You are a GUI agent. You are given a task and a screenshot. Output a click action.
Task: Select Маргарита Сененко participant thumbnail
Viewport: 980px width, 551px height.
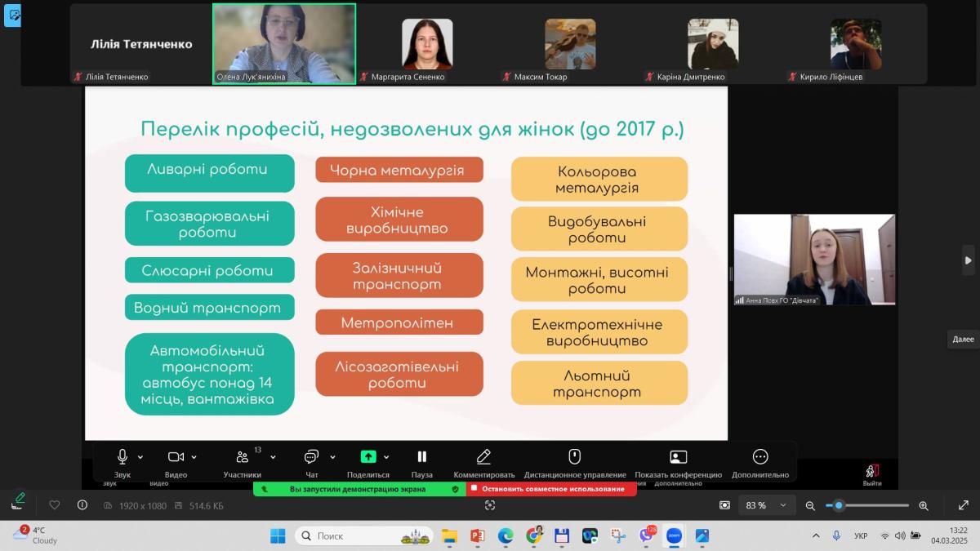(427, 43)
